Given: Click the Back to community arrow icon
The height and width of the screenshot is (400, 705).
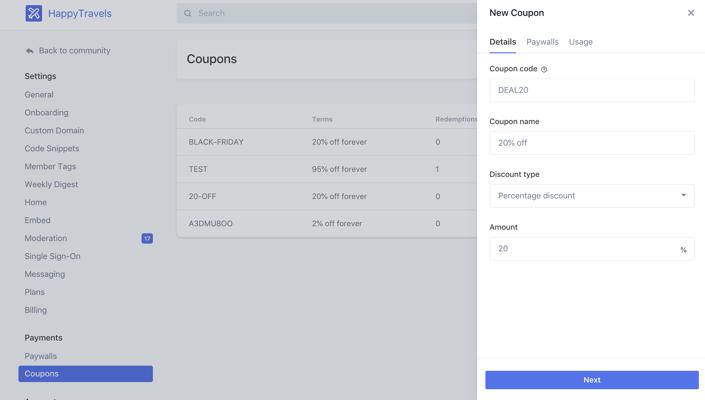Looking at the screenshot, I should click(30, 51).
